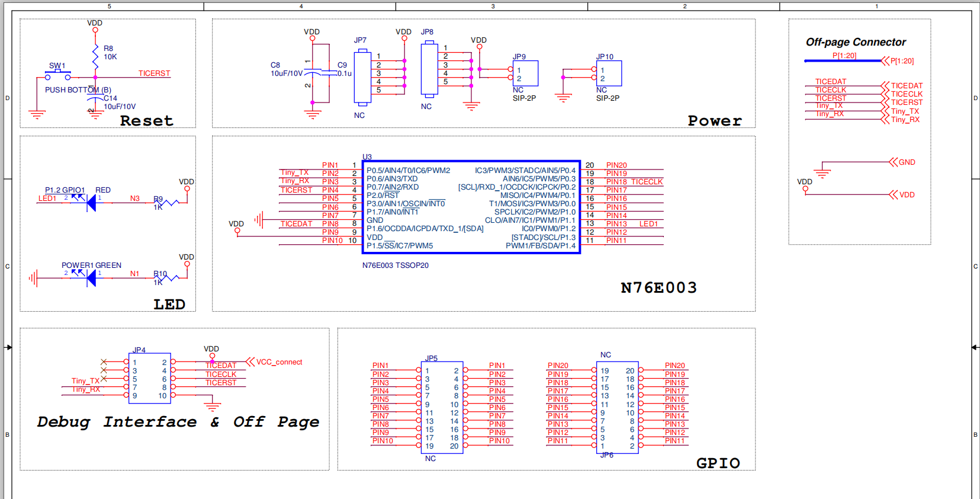This screenshot has width=980, height=499.
Task: Click the 'Reset' section title
Action: click(x=147, y=121)
